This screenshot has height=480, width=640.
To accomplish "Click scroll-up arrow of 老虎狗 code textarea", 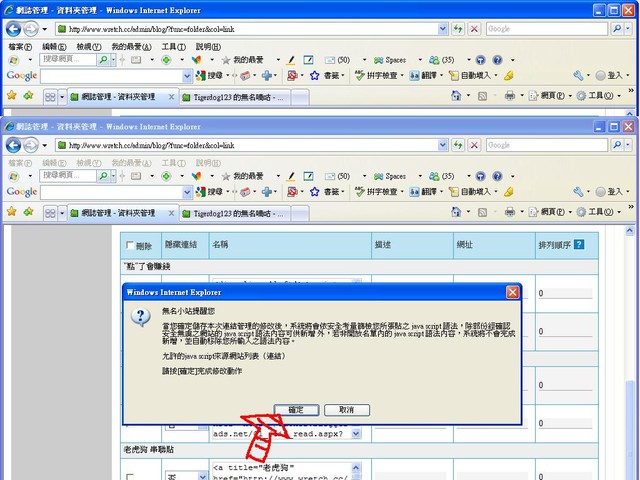I will (x=356, y=468).
